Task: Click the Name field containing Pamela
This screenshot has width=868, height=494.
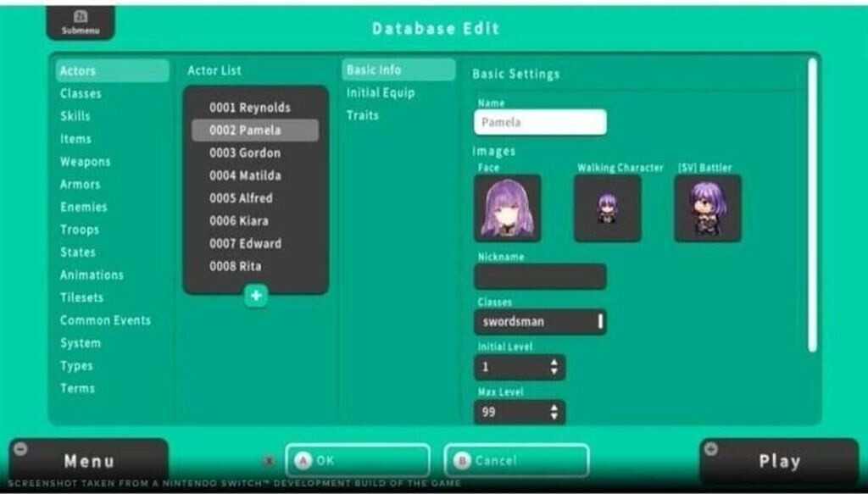Action: point(540,122)
